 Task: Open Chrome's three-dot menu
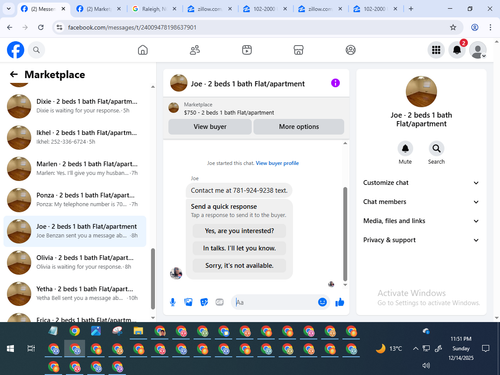tap(490, 27)
